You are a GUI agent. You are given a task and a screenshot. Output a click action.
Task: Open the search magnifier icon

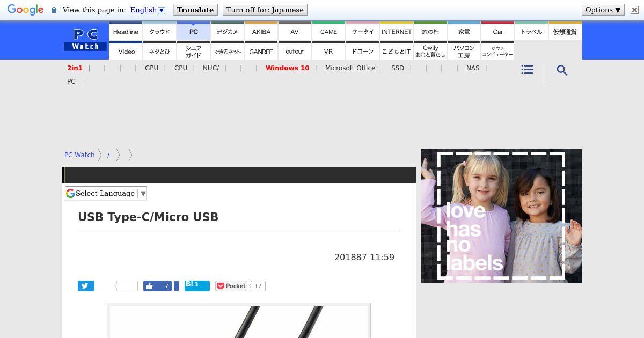pyautogui.click(x=562, y=70)
